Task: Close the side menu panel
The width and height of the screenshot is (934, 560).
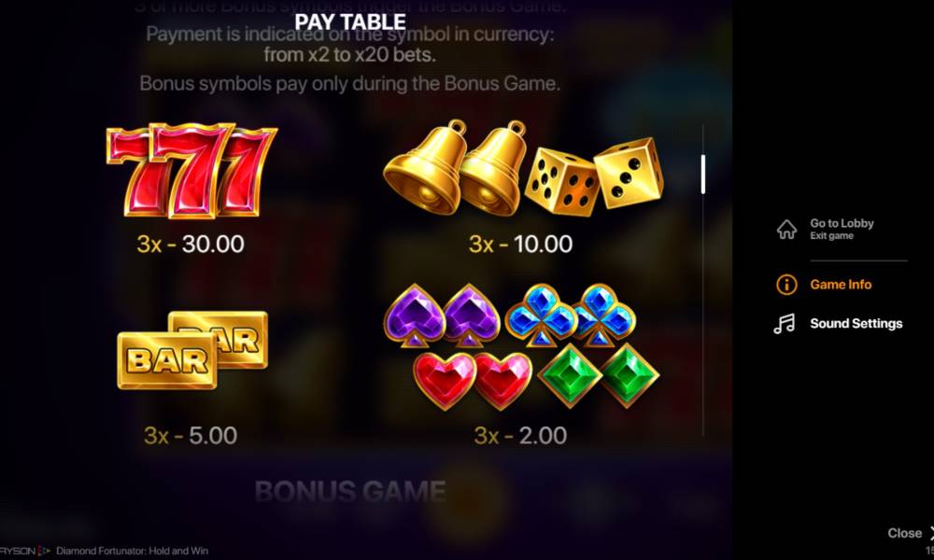Action: (910, 533)
